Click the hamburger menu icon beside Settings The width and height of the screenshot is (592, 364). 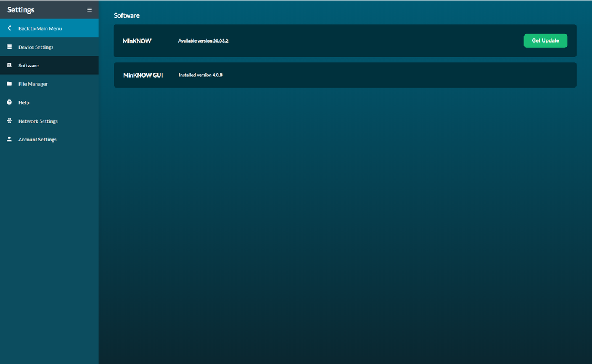(89, 10)
